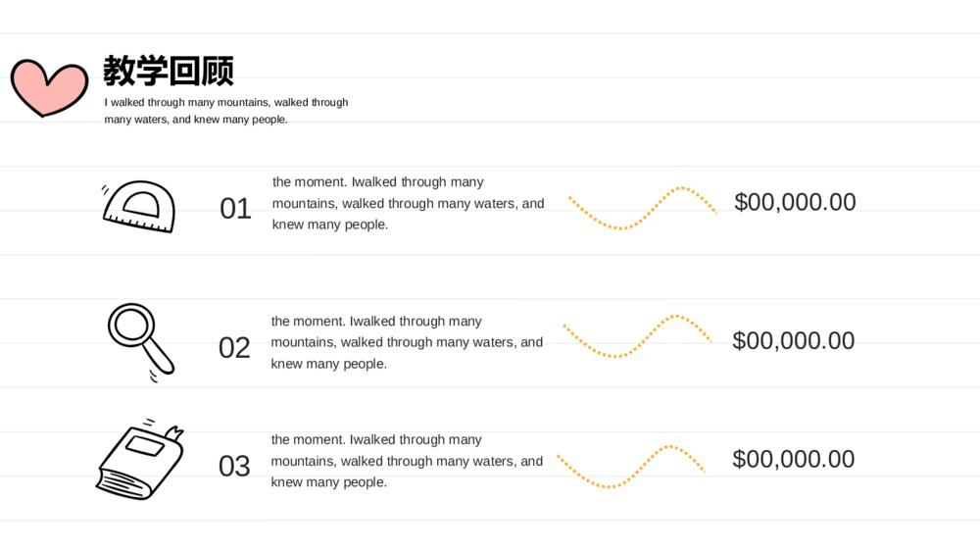Select the second $00,000.00 price text
This screenshot has width=980, height=552.
tap(794, 340)
